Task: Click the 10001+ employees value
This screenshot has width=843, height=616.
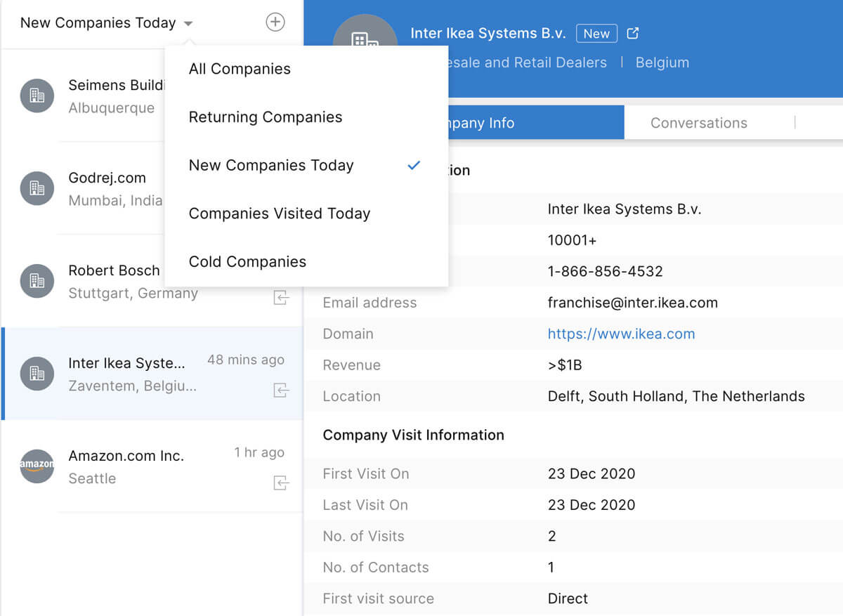Action: pos(572,241)
